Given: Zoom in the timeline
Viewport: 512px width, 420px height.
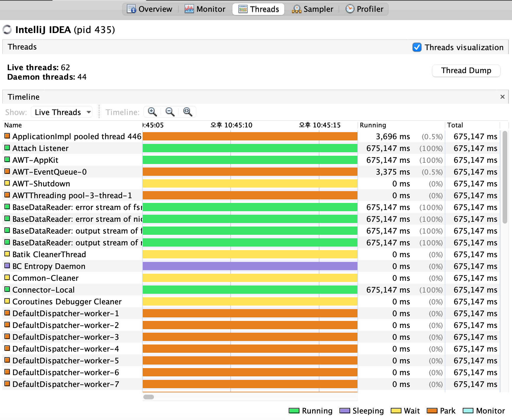Looking at the screenshot, I should (152, 112).
